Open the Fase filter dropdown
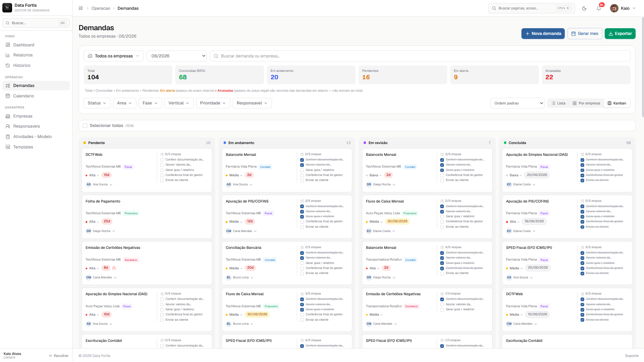644x362 pixels. tap(150, 103)
